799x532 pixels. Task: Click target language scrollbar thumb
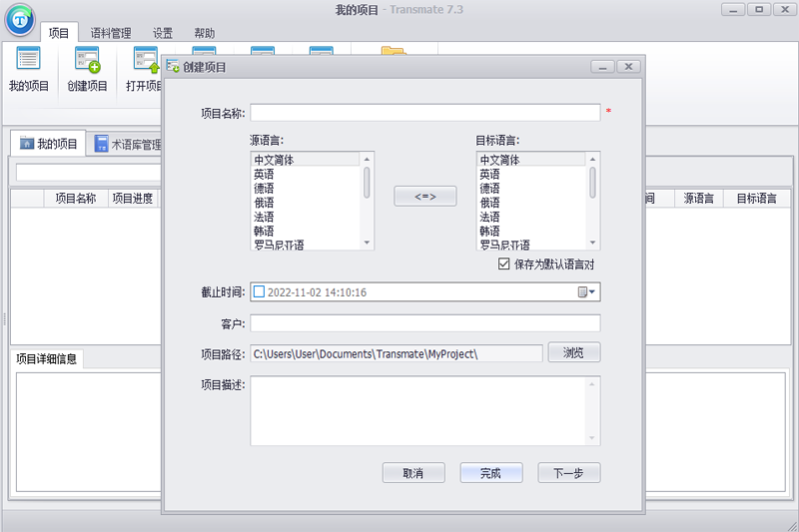pyautogui.click(x=592, y=183)
